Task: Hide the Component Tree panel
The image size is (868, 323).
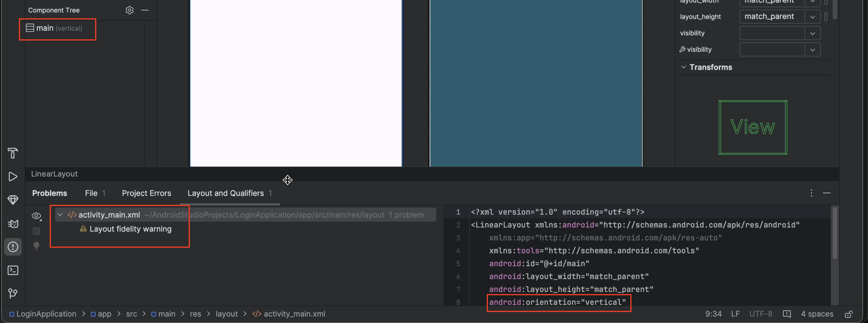Action: point(145,10)
